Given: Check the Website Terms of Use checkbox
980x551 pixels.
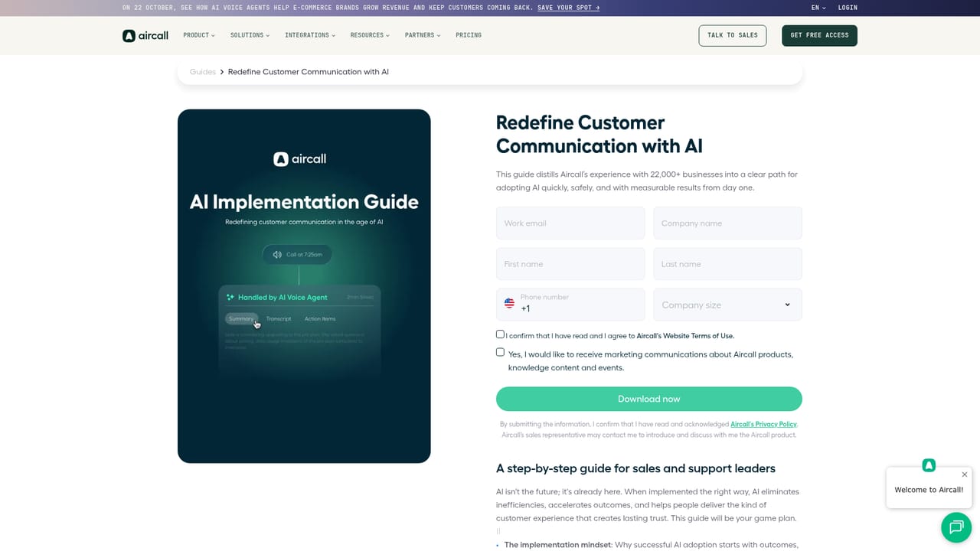Looking at the screenshot, I should (x=500, y=334).
